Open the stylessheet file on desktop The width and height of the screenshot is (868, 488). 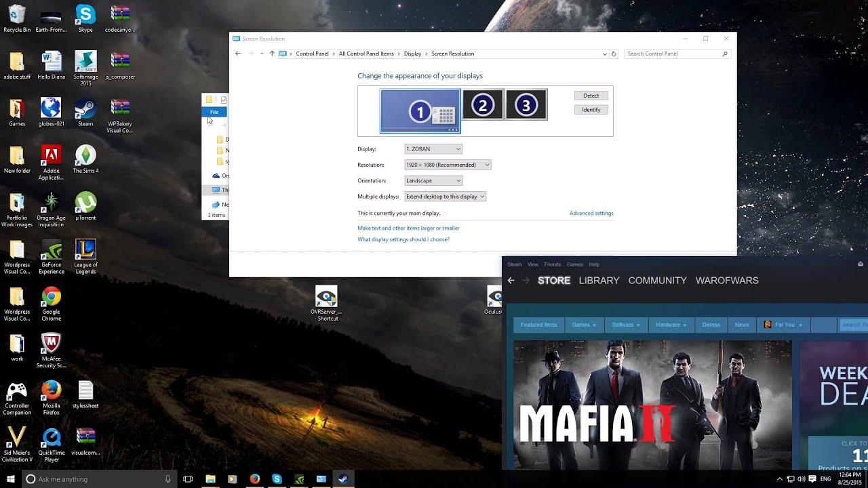[x=85, y=394]
